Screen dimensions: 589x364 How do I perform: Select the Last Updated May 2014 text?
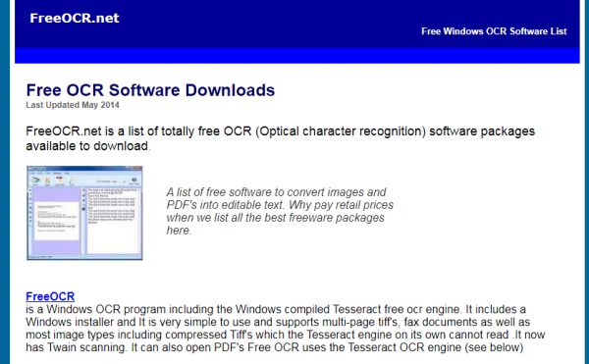(x=73, y=105)
